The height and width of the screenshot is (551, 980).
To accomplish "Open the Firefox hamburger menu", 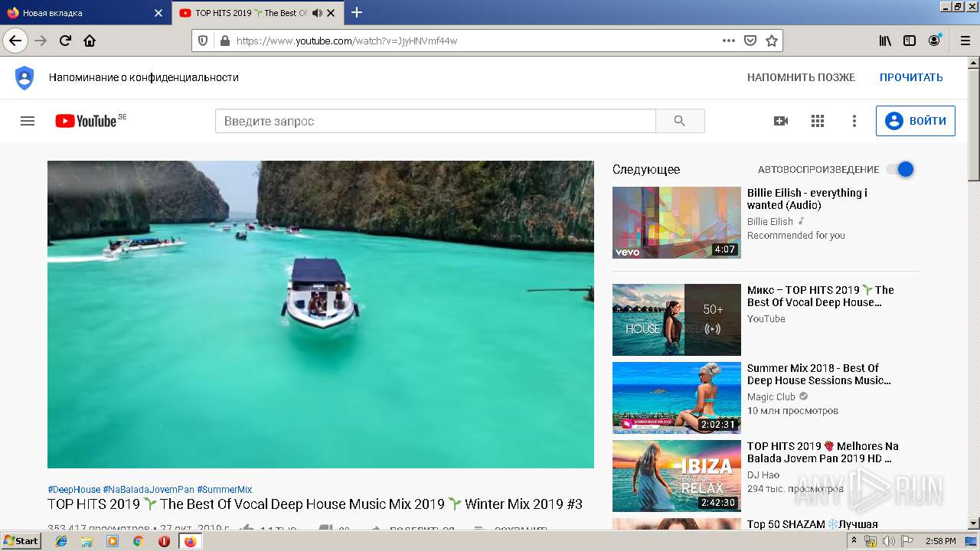I will (x=965, y=41).
